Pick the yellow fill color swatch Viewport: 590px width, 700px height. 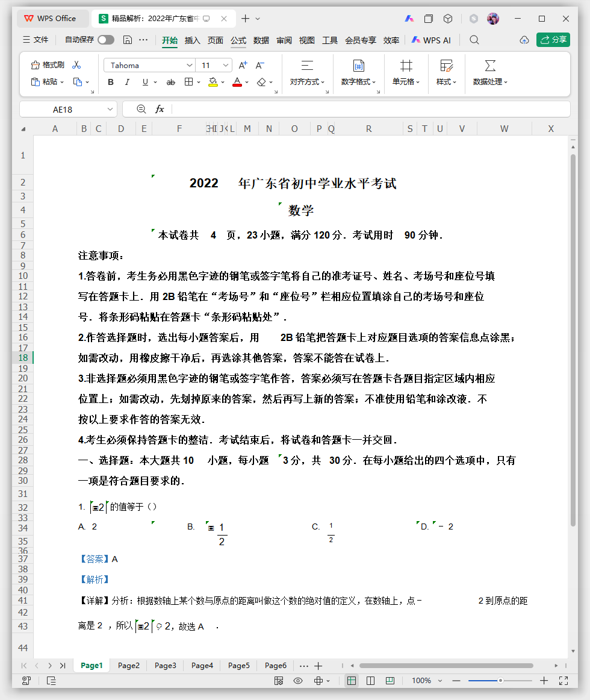pos(213,82)
